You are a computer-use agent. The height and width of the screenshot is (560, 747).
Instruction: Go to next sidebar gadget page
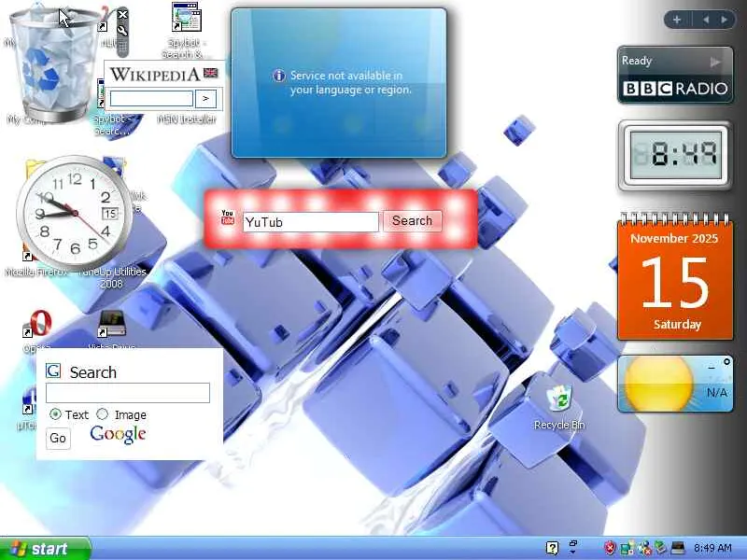click(x=725, y=20)
